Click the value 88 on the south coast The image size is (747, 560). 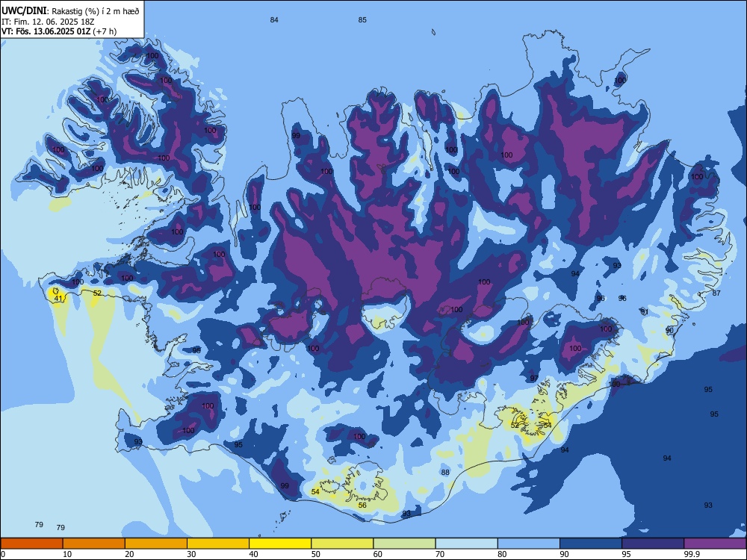pos(445,473)
